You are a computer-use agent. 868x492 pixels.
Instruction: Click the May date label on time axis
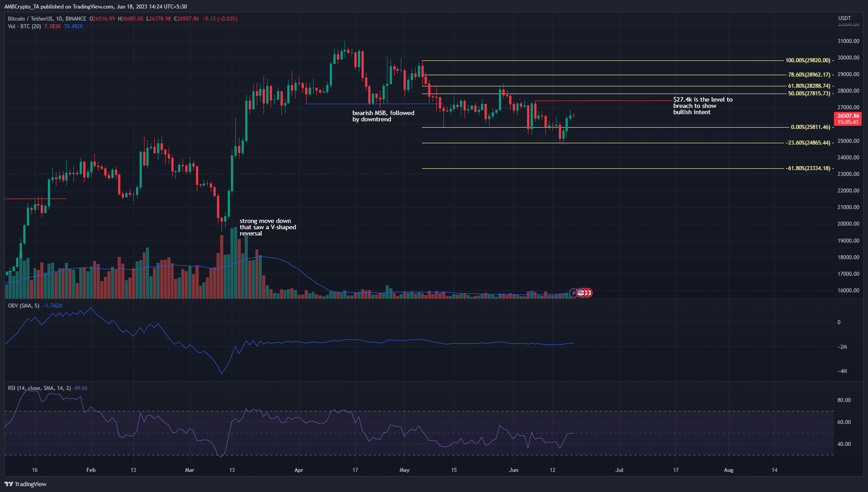click(404, 470)
